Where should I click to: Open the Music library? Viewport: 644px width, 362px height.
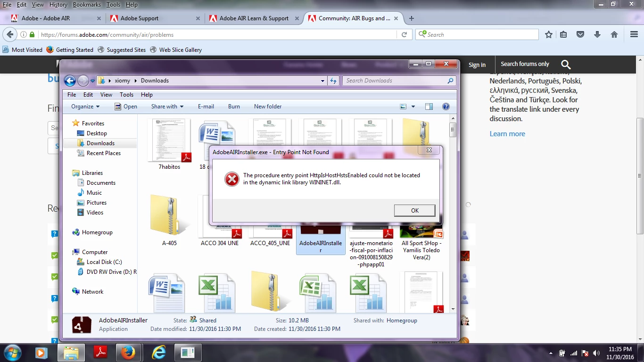pos(94,193)
